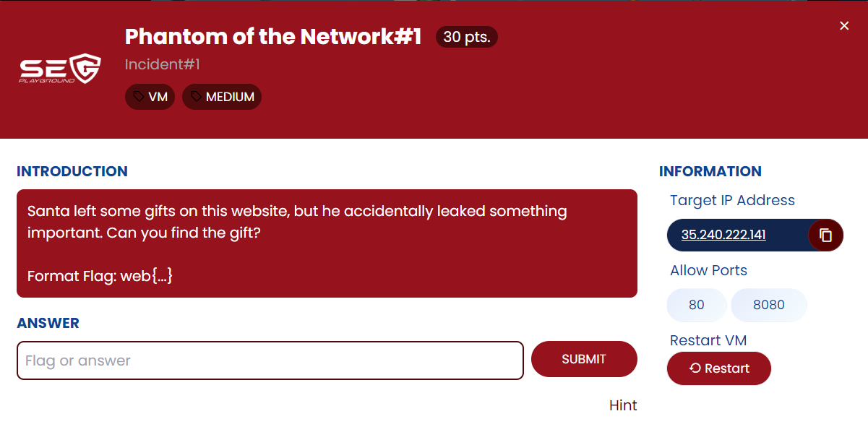Viewport: 868px width, 432px height.
Task: Click the 30 pts. badge
Action: coord(466,37)
